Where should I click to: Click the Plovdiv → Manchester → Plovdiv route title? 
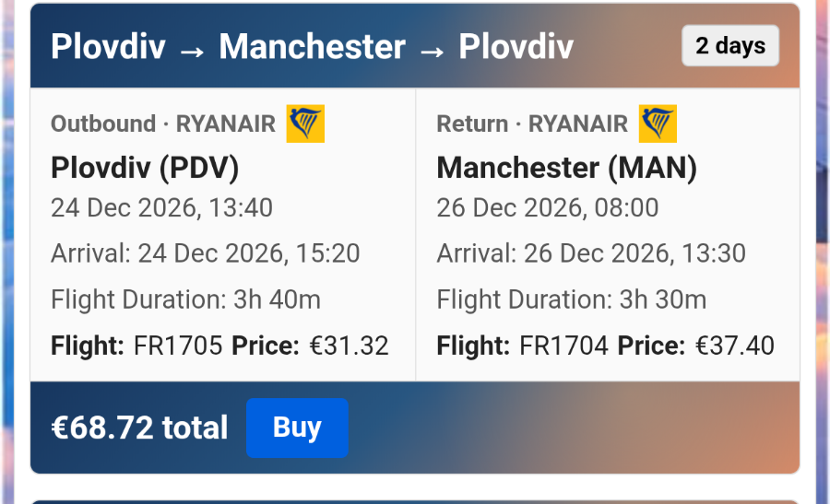click(x=313, y=47)
